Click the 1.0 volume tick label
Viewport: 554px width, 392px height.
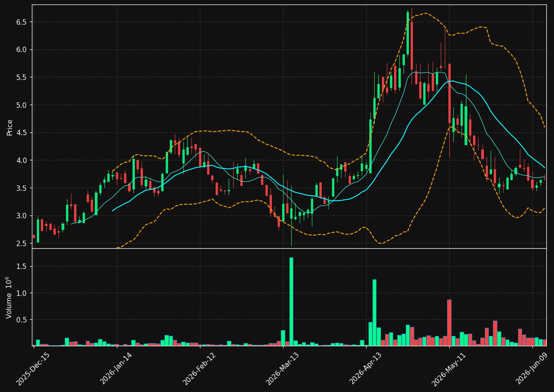coord(22,293)
